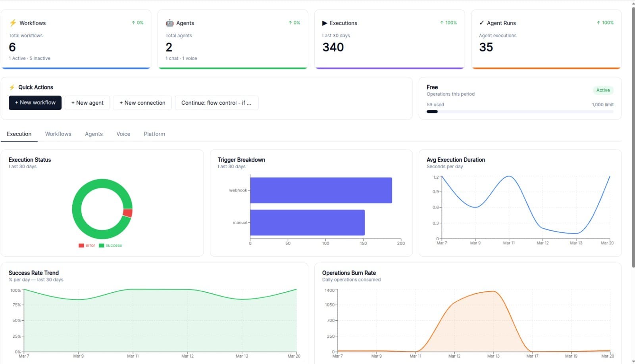This screenshot has width=635, height=364.
Task: Click the robot icon on Agents card
Action: point(170,23)
